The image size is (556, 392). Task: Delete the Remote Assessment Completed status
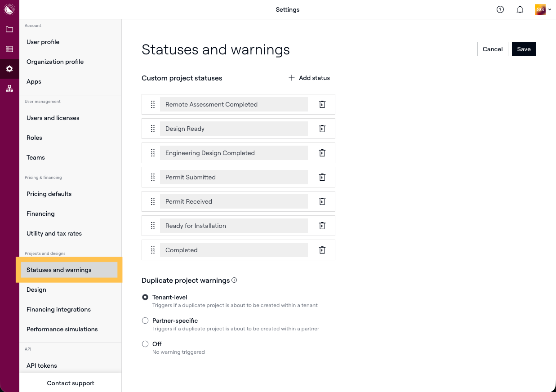tap(322, 104)
